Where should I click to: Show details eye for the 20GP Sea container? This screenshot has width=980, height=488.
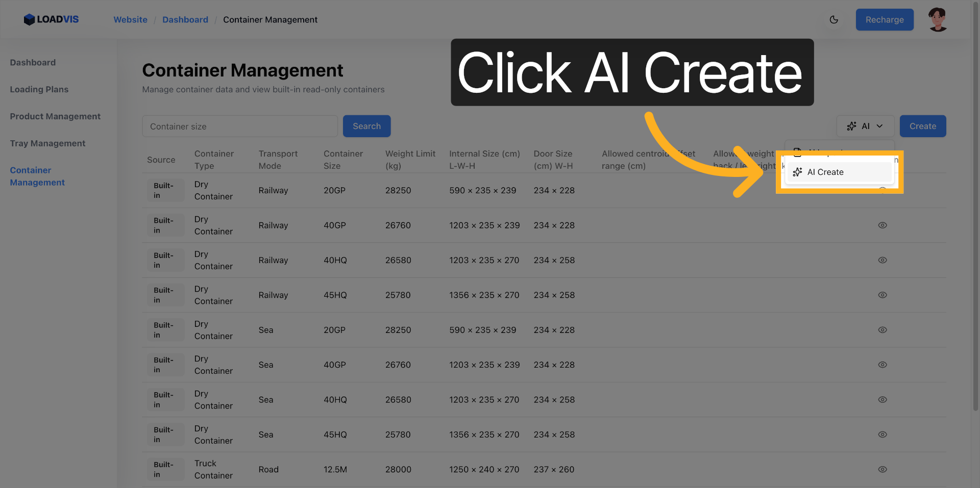[x=883, y=330]
